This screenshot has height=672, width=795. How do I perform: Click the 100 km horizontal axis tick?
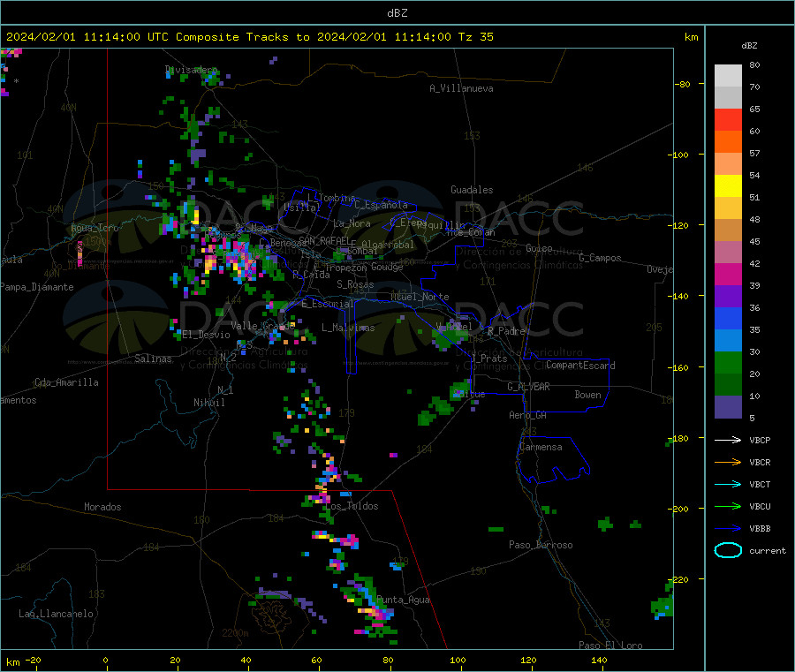pos(458,660)
